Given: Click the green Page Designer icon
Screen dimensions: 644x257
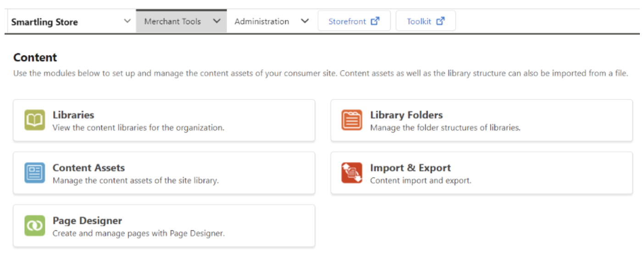Looking at the screenshot, I should pyautogui.click(x=35, y=226).
